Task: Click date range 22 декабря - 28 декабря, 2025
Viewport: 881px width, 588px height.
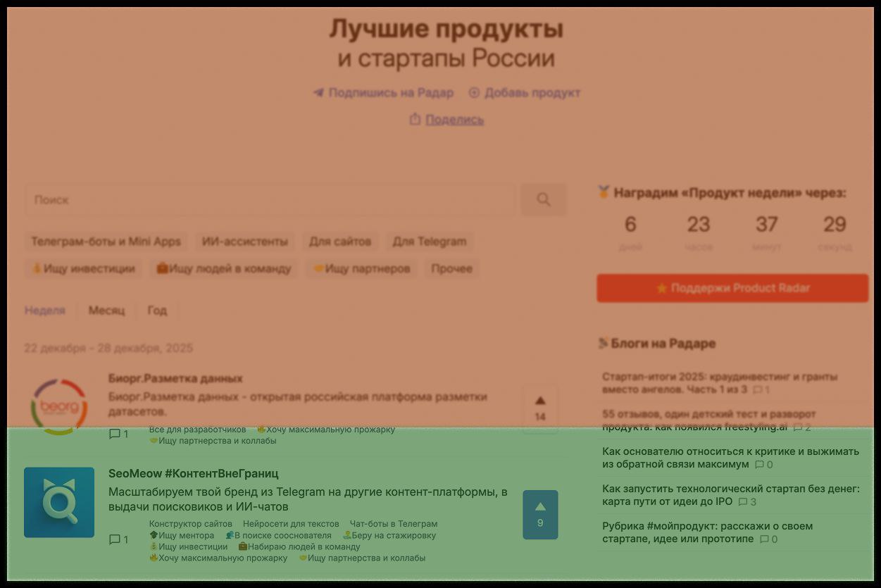Action: (x=108, y=349)
